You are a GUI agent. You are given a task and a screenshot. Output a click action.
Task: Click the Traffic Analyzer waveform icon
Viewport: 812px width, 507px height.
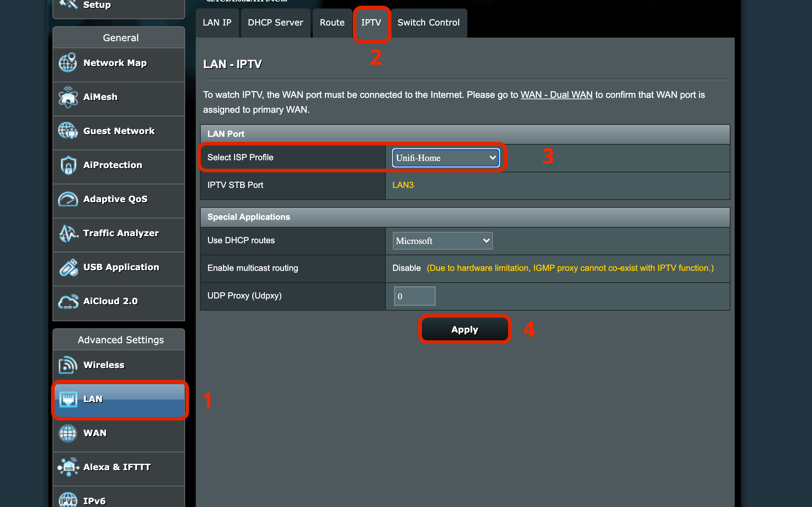68,233
